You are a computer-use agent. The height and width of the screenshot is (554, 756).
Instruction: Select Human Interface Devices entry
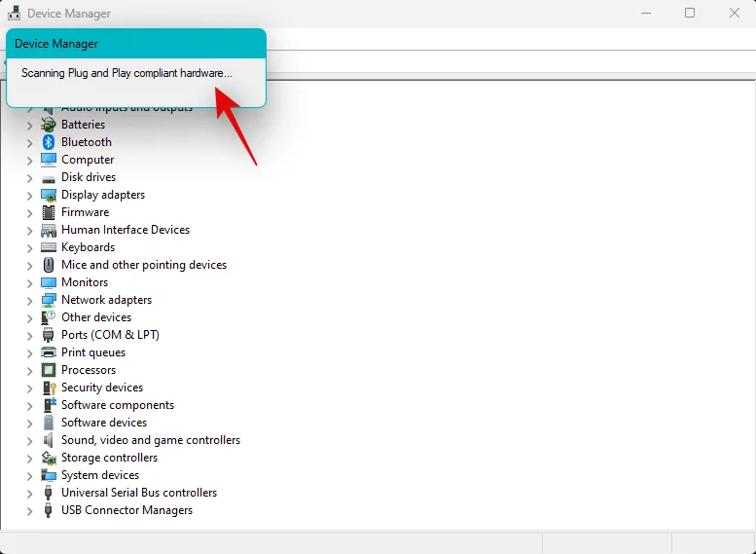coord(125,230)
